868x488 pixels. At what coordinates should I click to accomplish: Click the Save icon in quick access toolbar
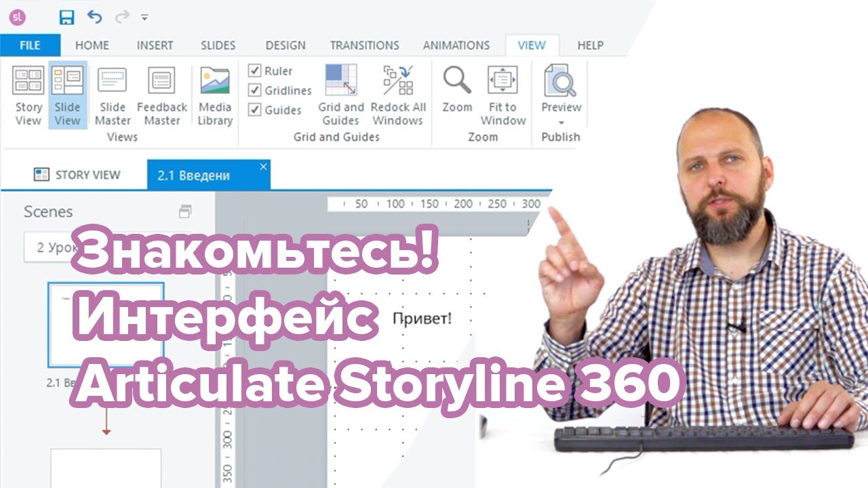[x=66, y=17]
